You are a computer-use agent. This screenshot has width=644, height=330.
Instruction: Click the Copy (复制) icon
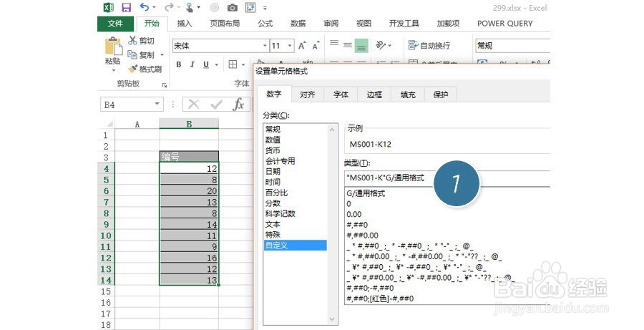[x=132, y=54]
